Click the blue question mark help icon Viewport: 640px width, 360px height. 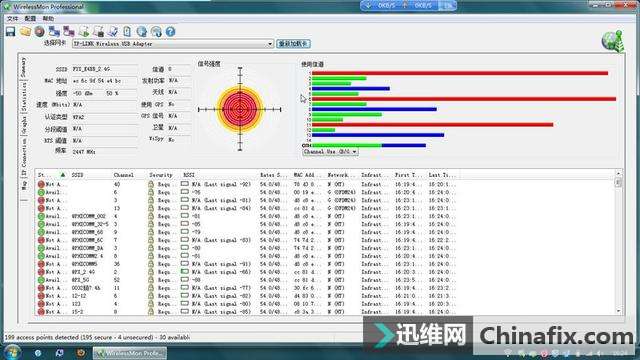click(x=170, y=31)
